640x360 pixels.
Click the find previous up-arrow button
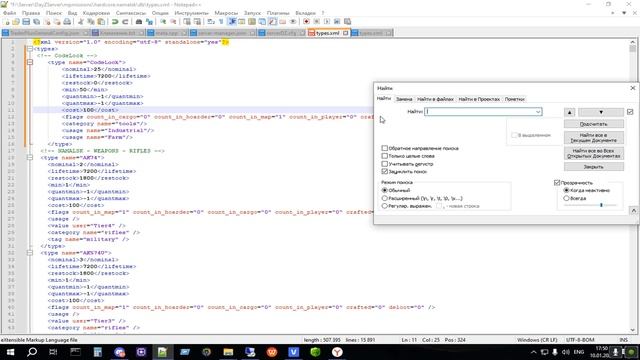tap(570, 112)
